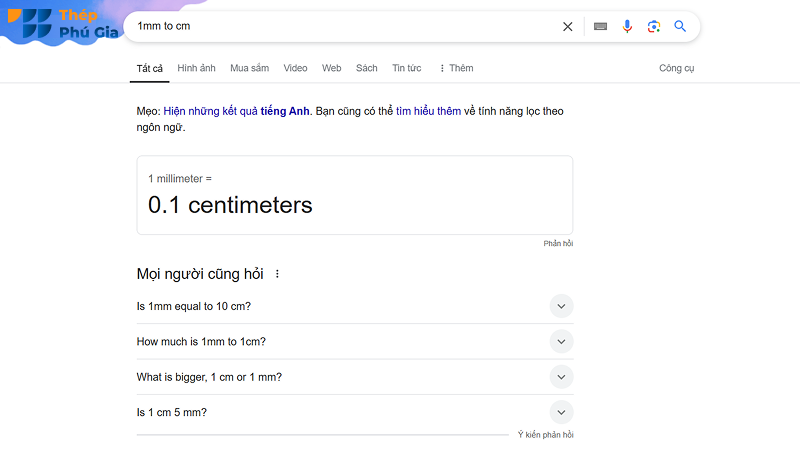Image resolution: width=800 pixels, height=450 pixels.
Task: Search by image with Google Lens icon
Action: 653,27
